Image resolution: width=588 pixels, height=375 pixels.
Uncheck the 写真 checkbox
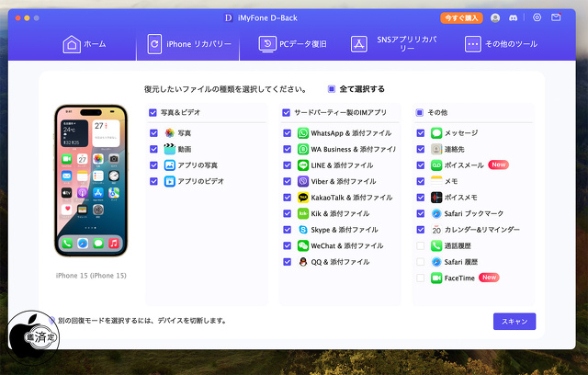coord(153,133)
